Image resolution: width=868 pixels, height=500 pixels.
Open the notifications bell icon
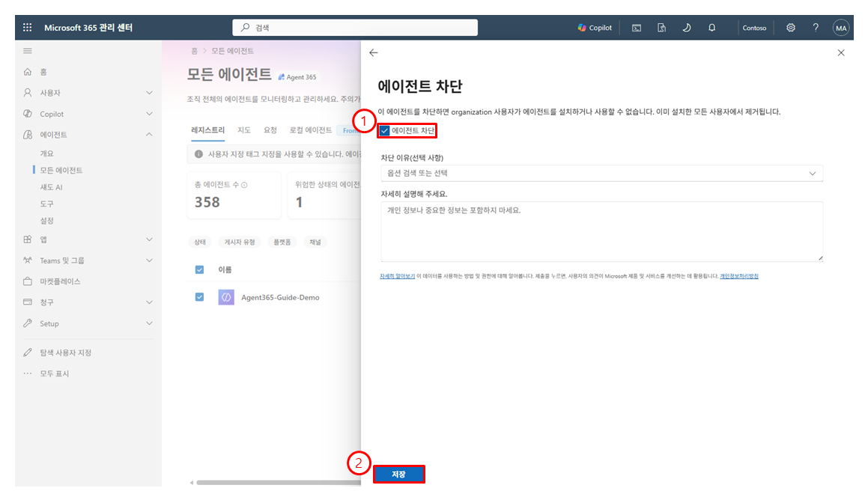712,28
